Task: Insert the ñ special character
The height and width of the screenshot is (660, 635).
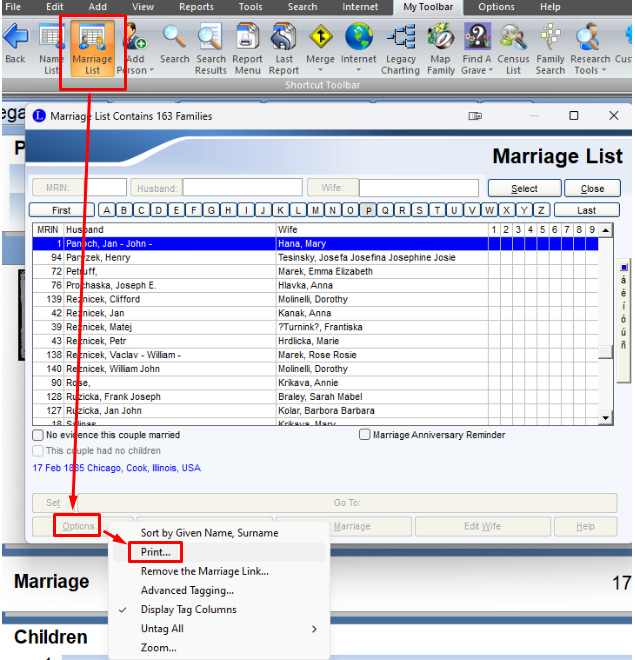Action: click(x=623, y=345)
